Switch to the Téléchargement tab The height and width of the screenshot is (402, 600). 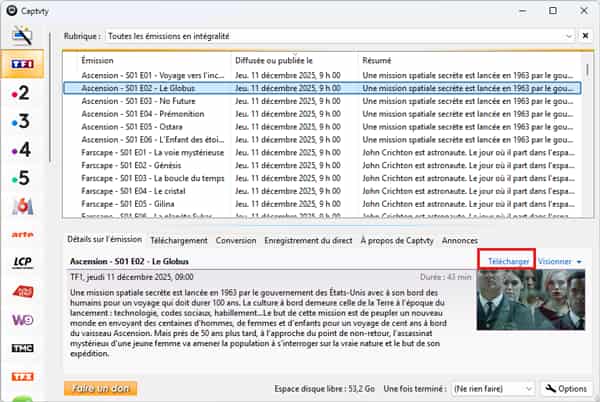pos(179,241)
